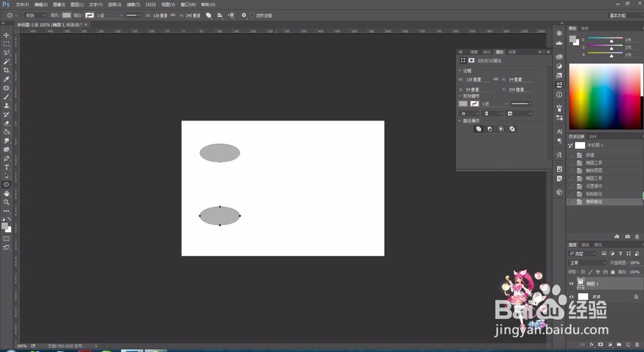Click the path alignment icon in options bar
The height and width of the screenshot is (352, 644).
pos(220,15)
